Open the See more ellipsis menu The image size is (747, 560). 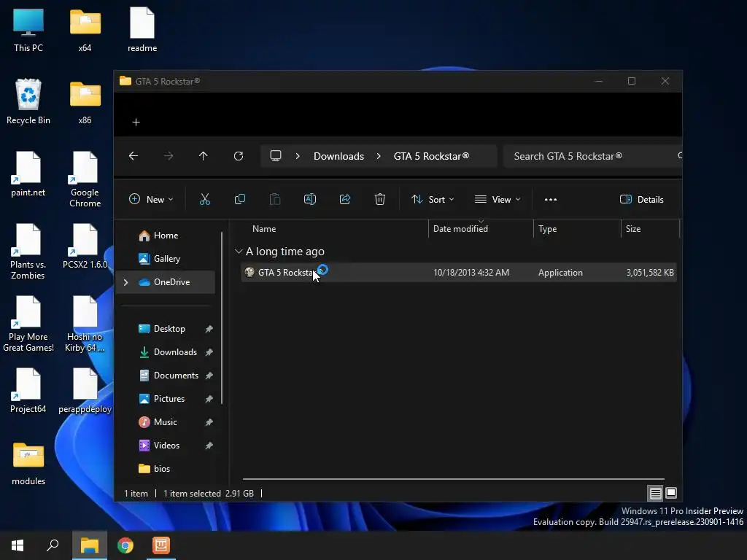click(551, 200)
